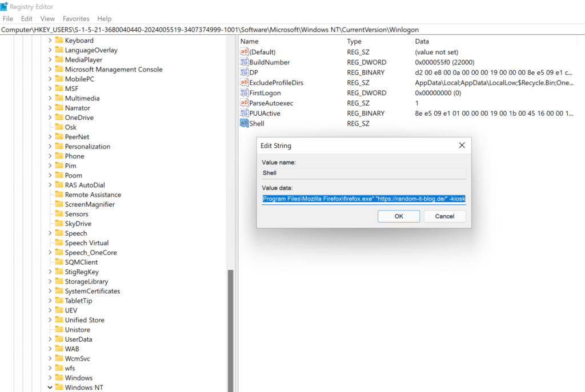Expand the RAS AutoDial registry key
Screen dimensions: 585x392
click(x=50, y=185)
